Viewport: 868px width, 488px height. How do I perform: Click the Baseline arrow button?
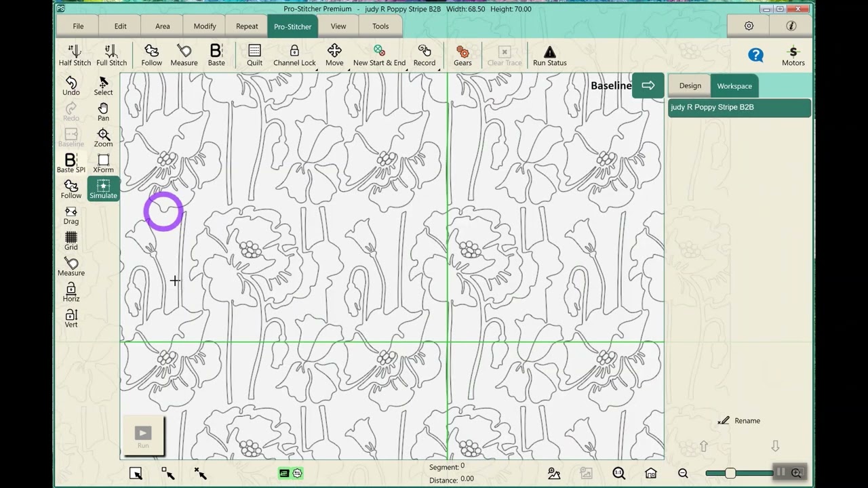pyautogui.click(x=648, y=85)
